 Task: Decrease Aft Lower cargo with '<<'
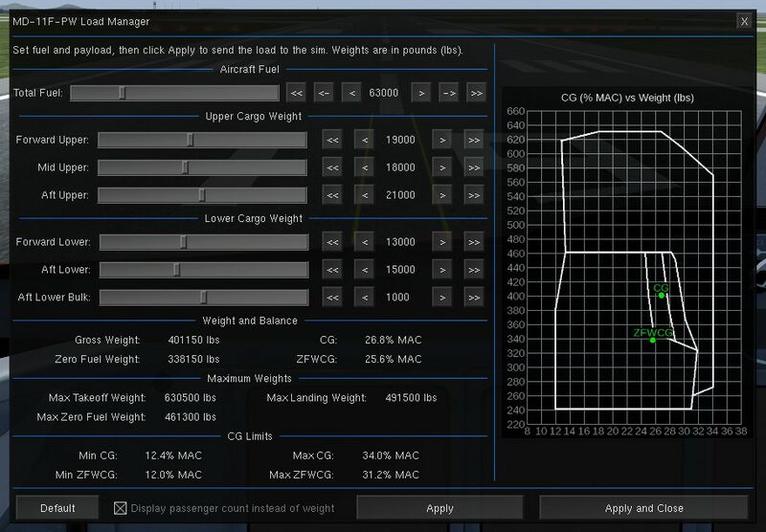pos(332,270)
